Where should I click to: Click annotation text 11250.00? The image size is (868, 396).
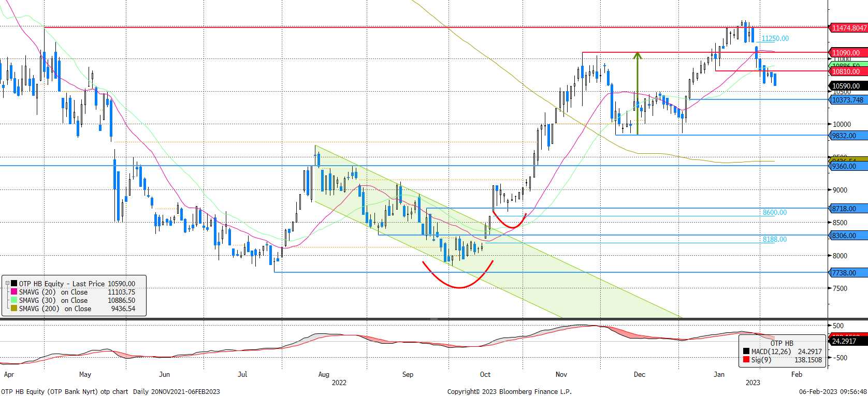(x=775, y=38)
